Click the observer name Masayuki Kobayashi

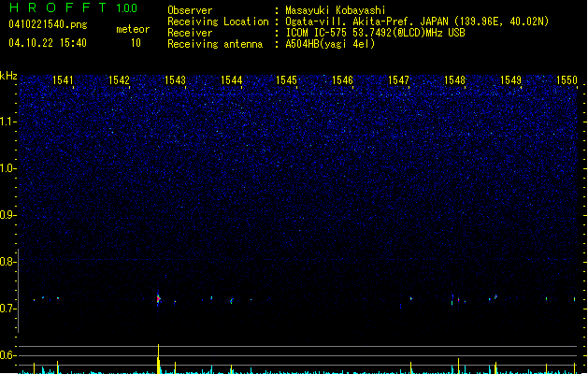click(336, 10)
